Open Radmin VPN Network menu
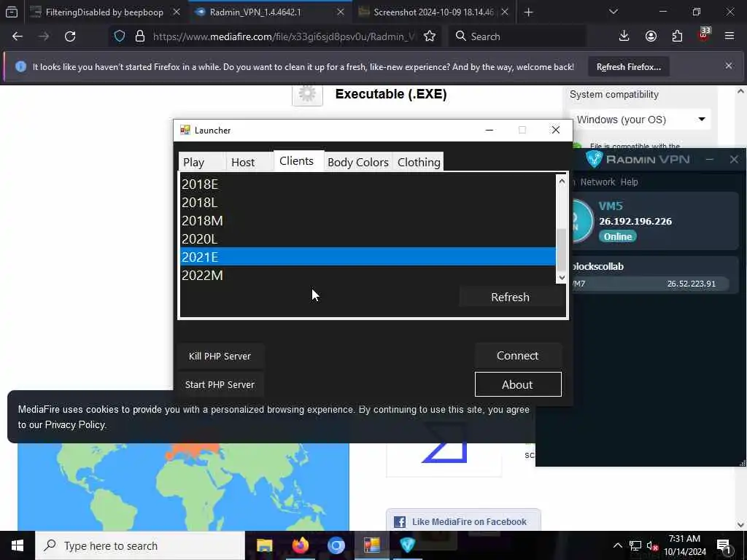The height and width of the screenshot is (560, 747). [x=597, y=182]
